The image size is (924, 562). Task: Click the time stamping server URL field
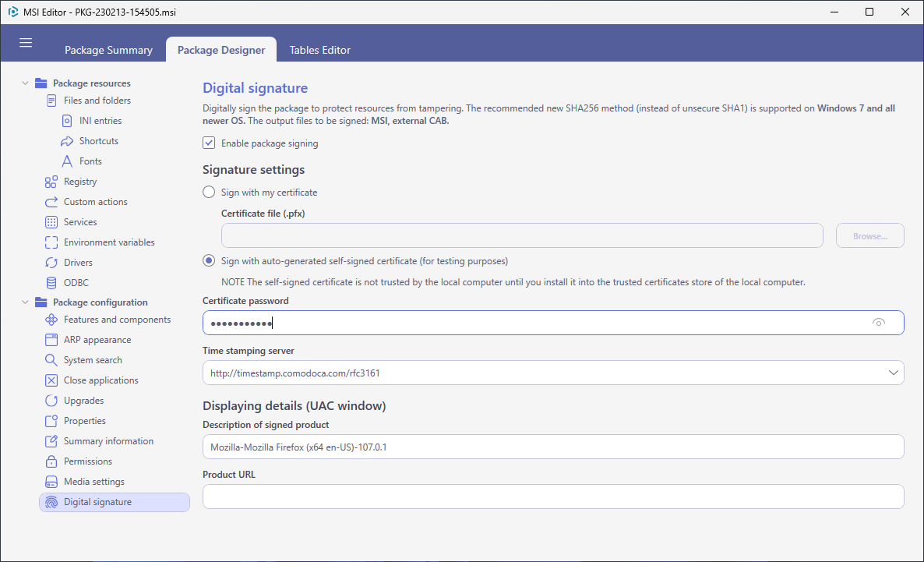pos(552,373)
